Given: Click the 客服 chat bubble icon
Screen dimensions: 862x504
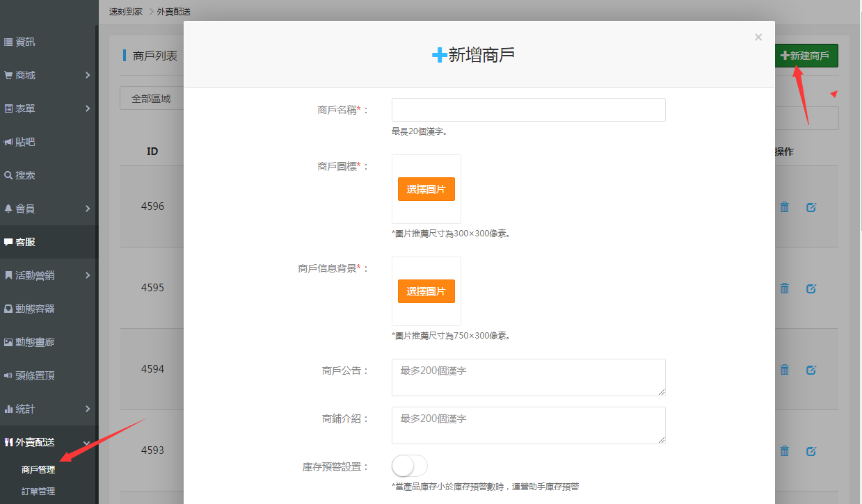Looking at the screenshot, I should click(8, 242).
